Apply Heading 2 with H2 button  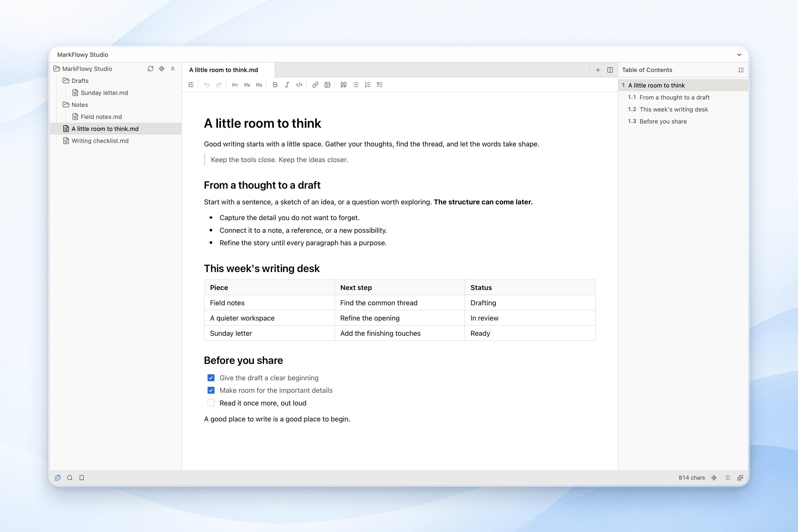[x=247, y=85]
